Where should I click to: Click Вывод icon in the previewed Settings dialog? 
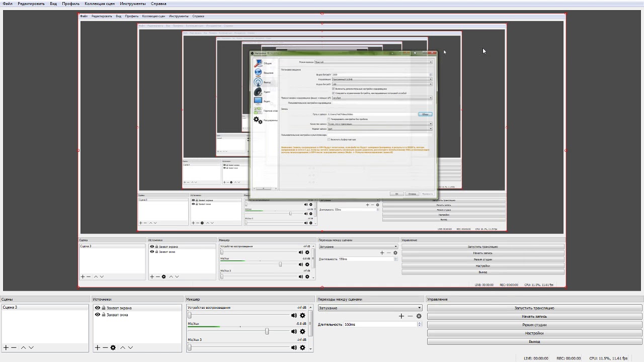258,82
